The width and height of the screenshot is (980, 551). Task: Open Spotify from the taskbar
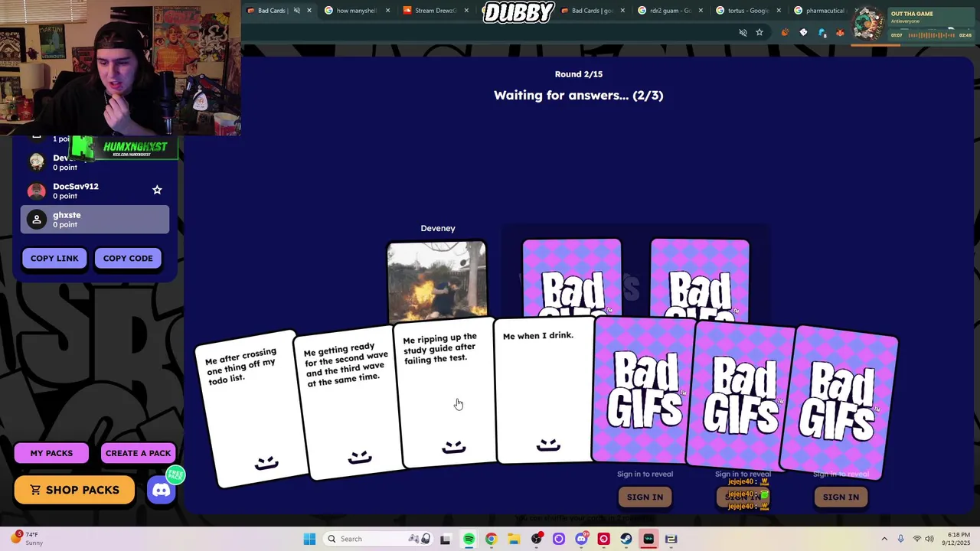469,539
